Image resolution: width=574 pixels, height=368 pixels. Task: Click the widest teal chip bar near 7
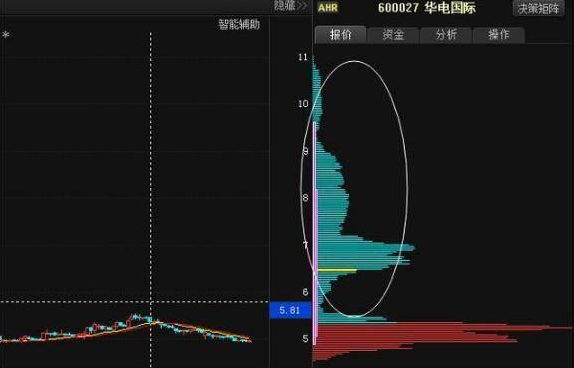point(366,248)
